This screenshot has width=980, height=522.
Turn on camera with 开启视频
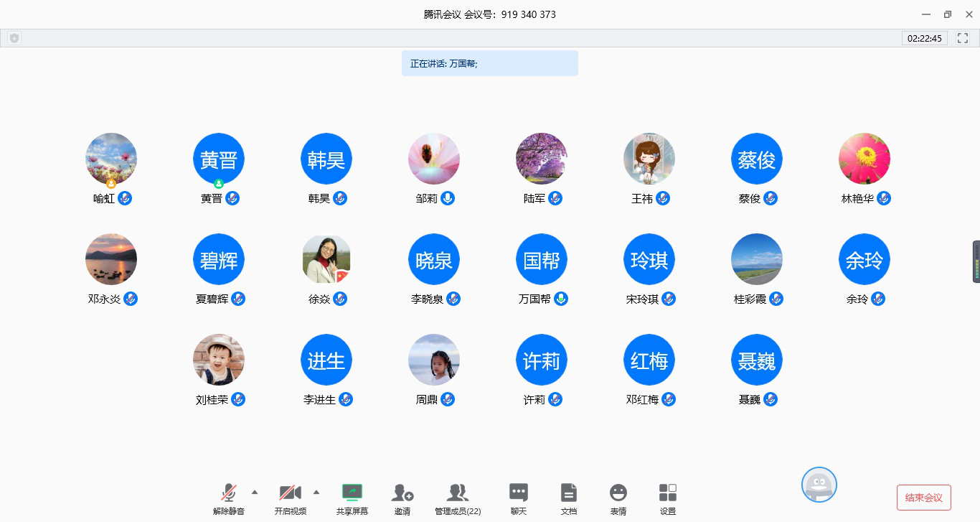pyautogui.click(x=290, y=493)
